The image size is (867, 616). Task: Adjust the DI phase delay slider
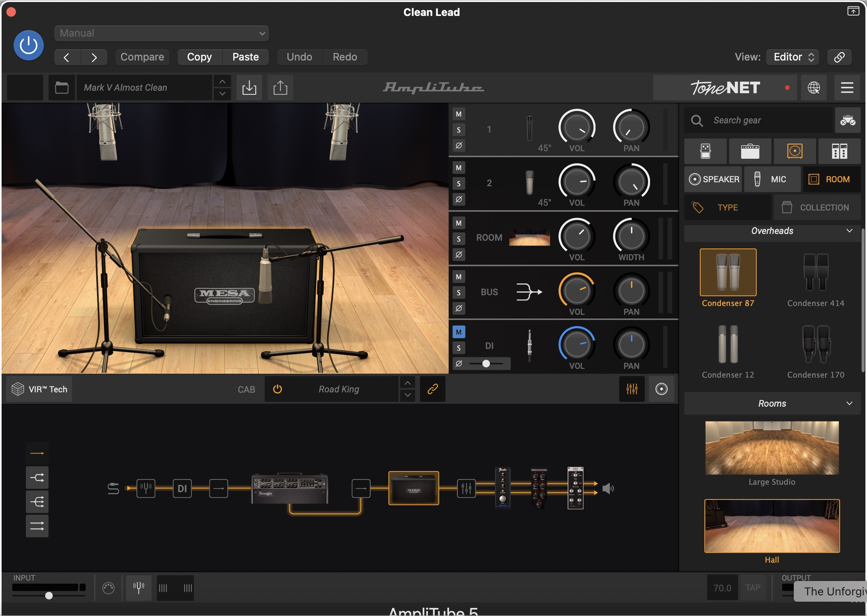click(x=486, y=363)
